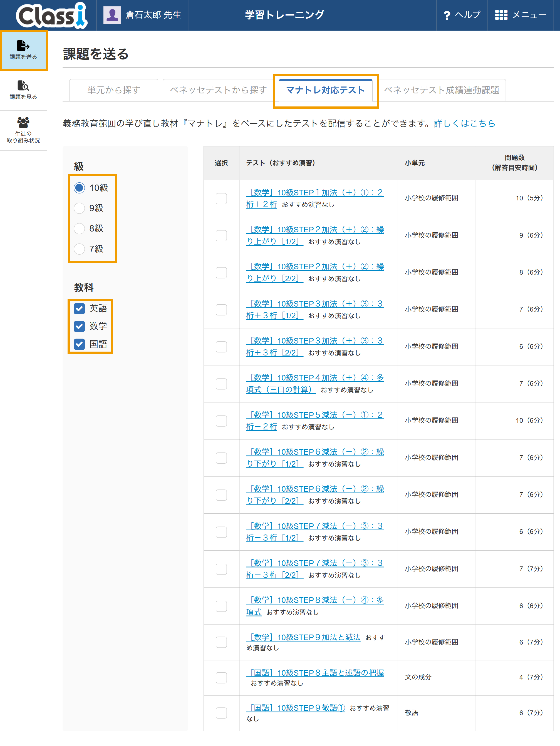Image resolution: width=560 pixels, height=746 pixels.
Task: Open link 10級STEP8 減法④:多項式
Action: click(x=315, y=606)
